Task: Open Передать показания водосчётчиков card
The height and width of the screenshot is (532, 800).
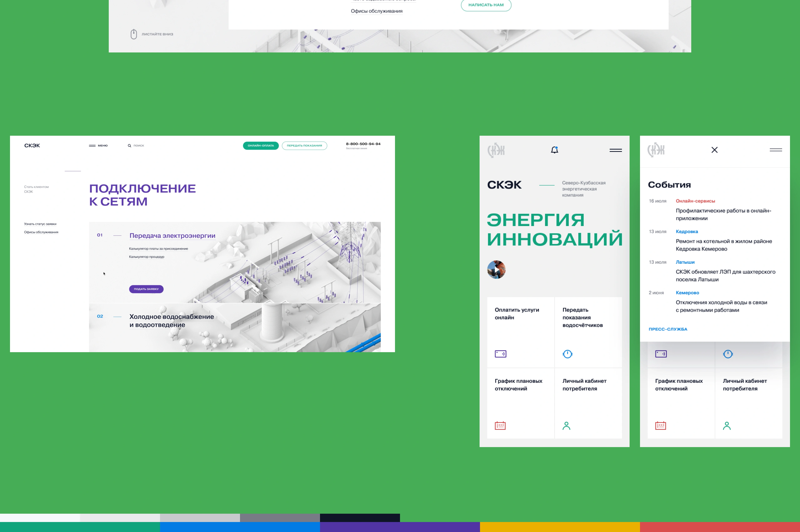Action: coord(589,332)
